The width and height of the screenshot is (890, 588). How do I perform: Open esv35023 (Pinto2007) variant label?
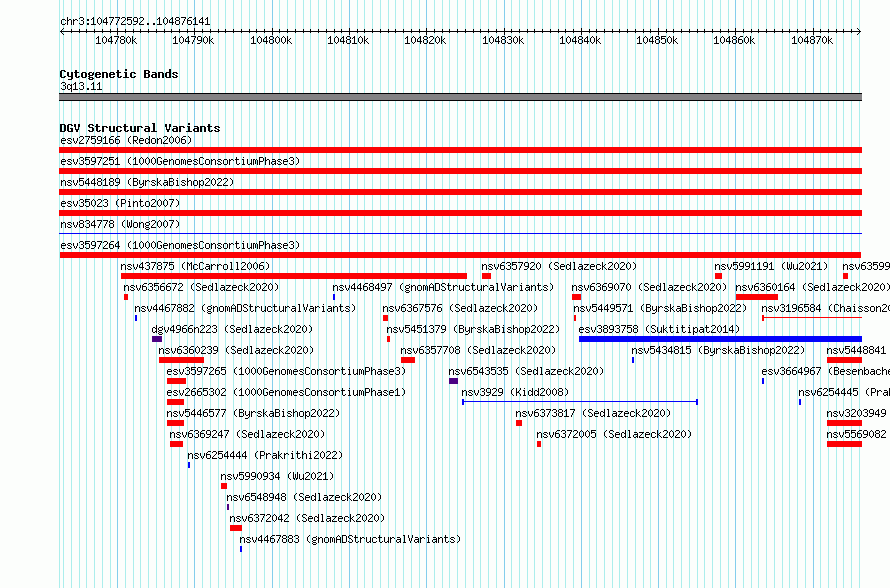pyautogui.click(x=120, y=203)
